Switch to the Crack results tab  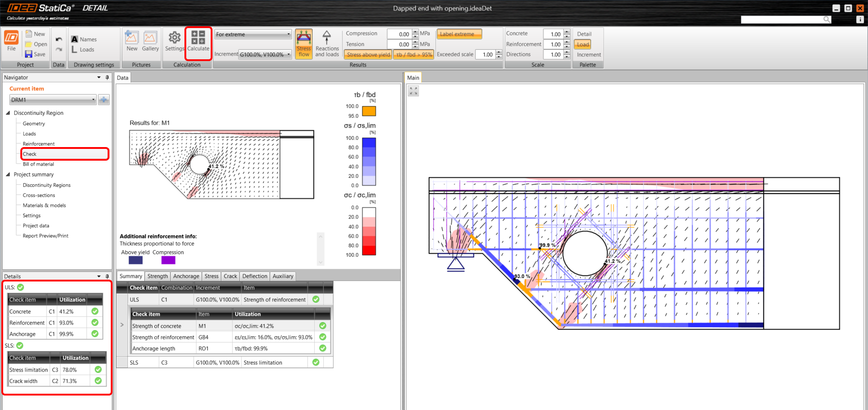click(230, 276)
